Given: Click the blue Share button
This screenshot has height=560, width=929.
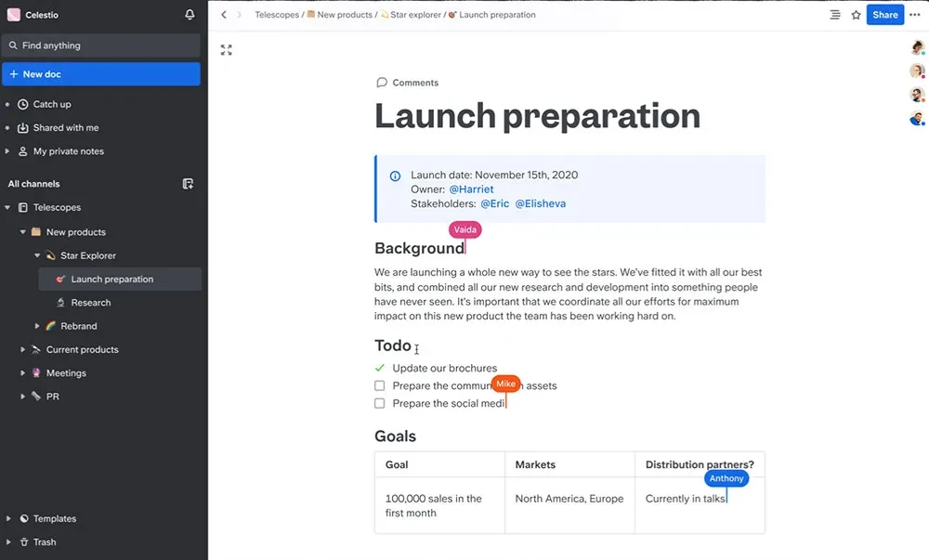Looking at the screenshot, I should coord(884,15).
